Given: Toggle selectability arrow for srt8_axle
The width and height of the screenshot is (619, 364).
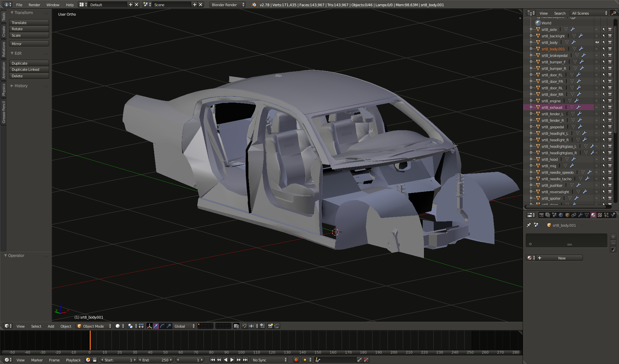Looking at the screenshot, I should (604, 29).
